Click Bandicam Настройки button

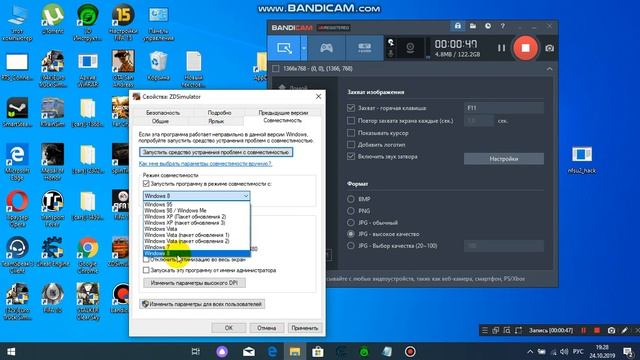click(x=504, y=159)
